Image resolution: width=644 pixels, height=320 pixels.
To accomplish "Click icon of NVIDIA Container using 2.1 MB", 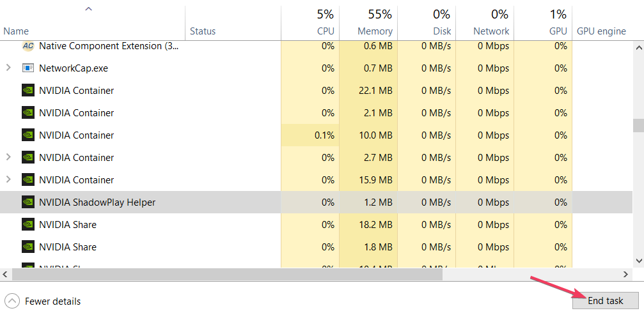I will point(27,113).
